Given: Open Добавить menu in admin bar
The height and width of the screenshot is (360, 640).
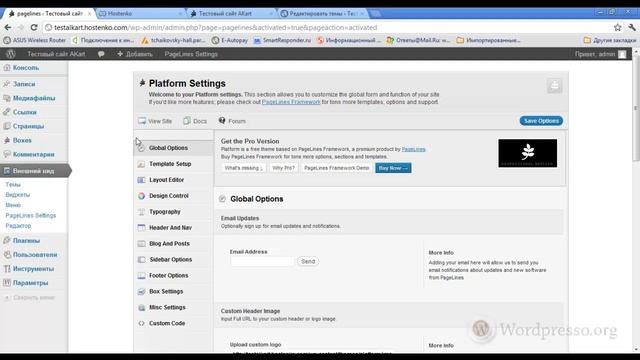Looking at the screenshot, I should (x=135, y=54).
